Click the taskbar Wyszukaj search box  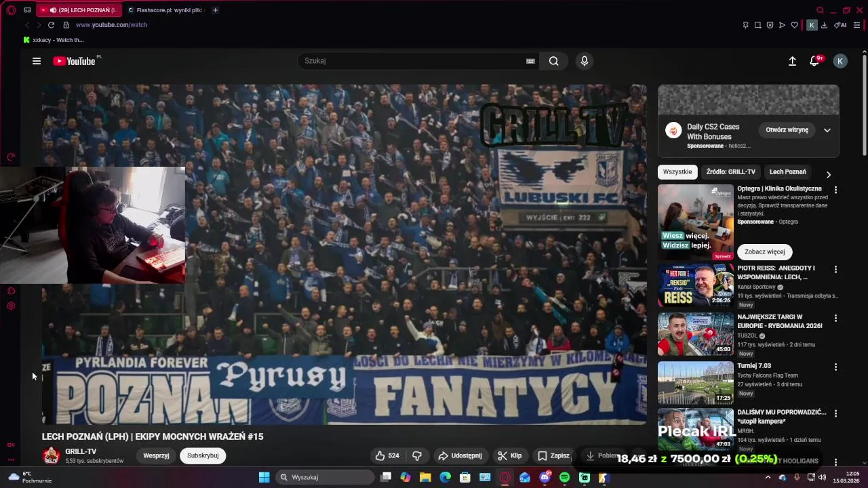[x=325, y=477]
